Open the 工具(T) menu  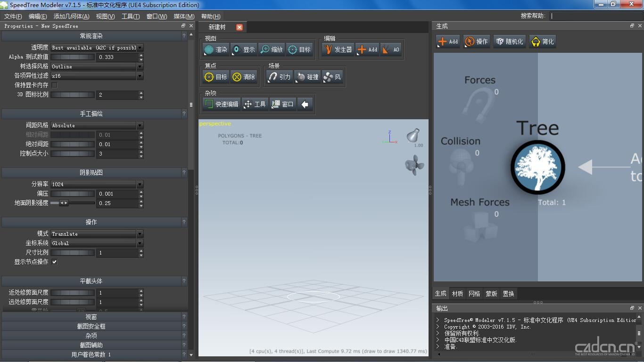click(131, 16)
